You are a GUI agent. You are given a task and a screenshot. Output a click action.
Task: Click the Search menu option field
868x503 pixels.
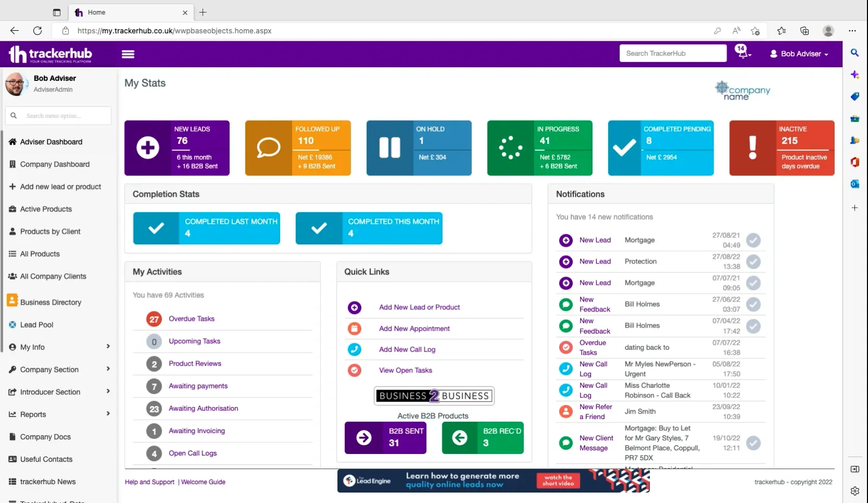click(x=58, y=116)
